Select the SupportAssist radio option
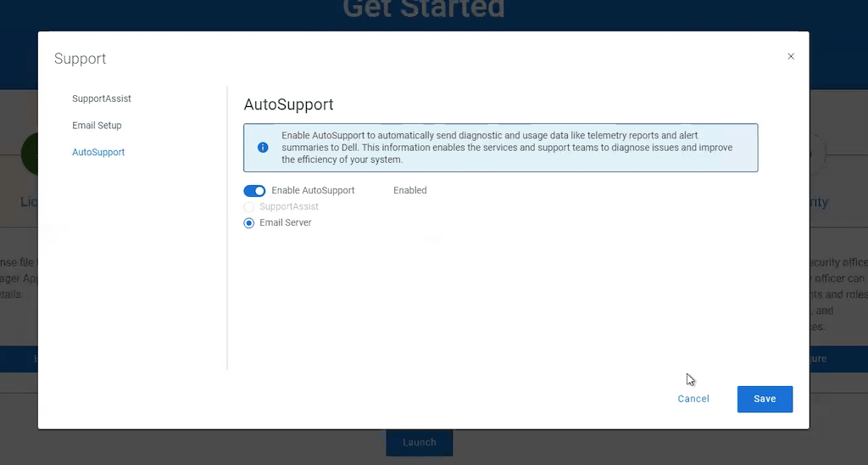Image resolution: width=868 pixels, height=465 pixels. [249, 207]
